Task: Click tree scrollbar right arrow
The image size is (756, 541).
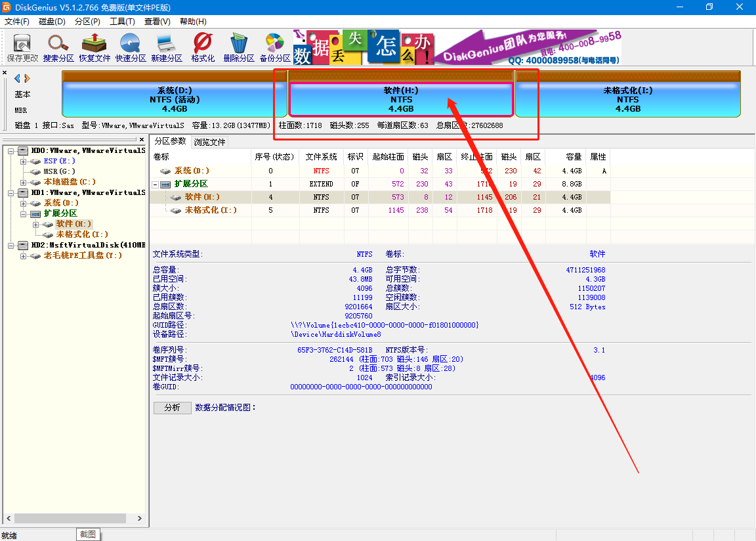Action: (x=140, y=518)
